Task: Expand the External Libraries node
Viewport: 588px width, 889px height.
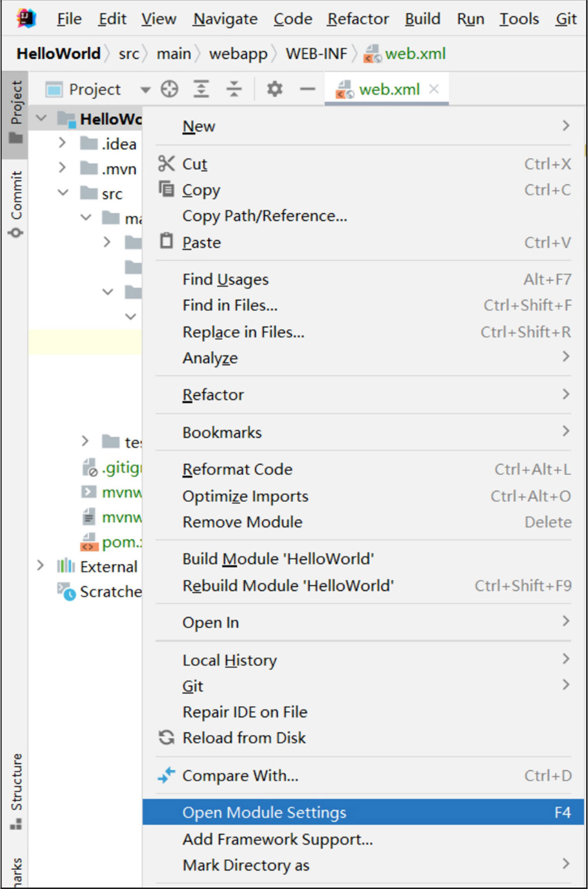Action: pyautogui.click(x=40, y=566)
